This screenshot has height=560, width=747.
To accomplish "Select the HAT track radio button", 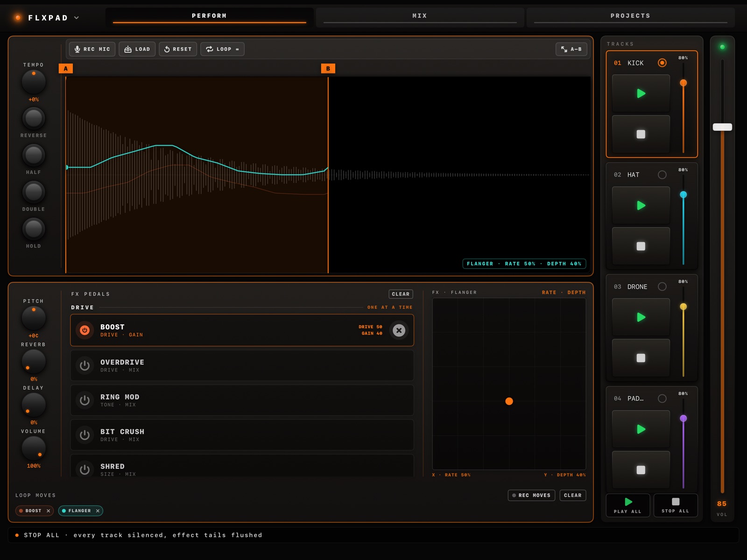I will tap(662, 175).
